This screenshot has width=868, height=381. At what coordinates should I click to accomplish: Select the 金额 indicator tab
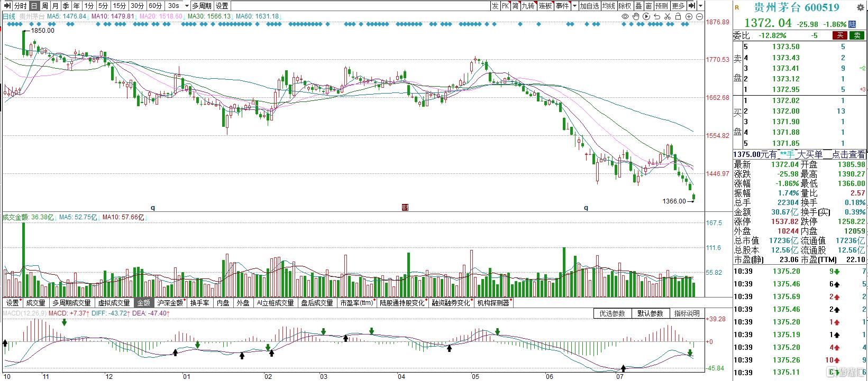(x=144, y=303)
